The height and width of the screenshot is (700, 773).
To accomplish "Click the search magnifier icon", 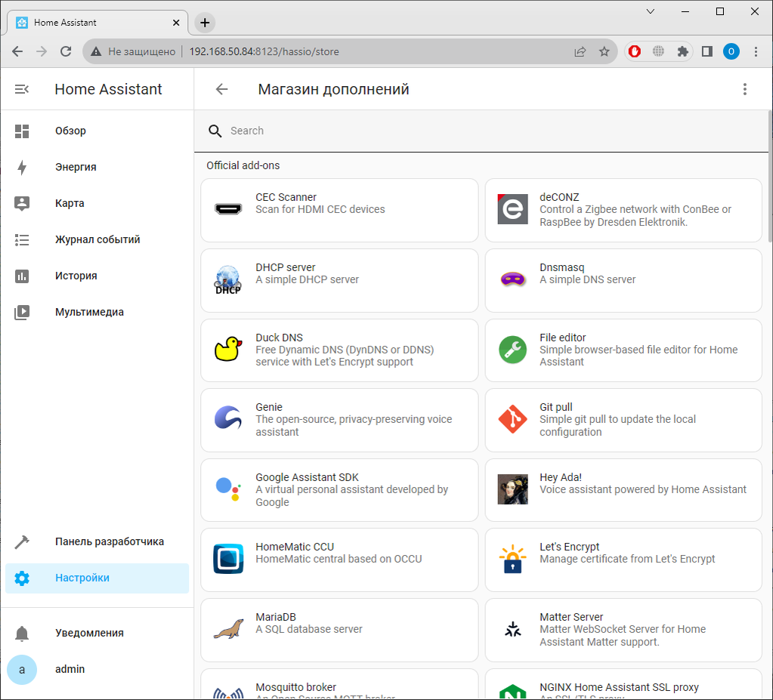I will pos(215,131).
